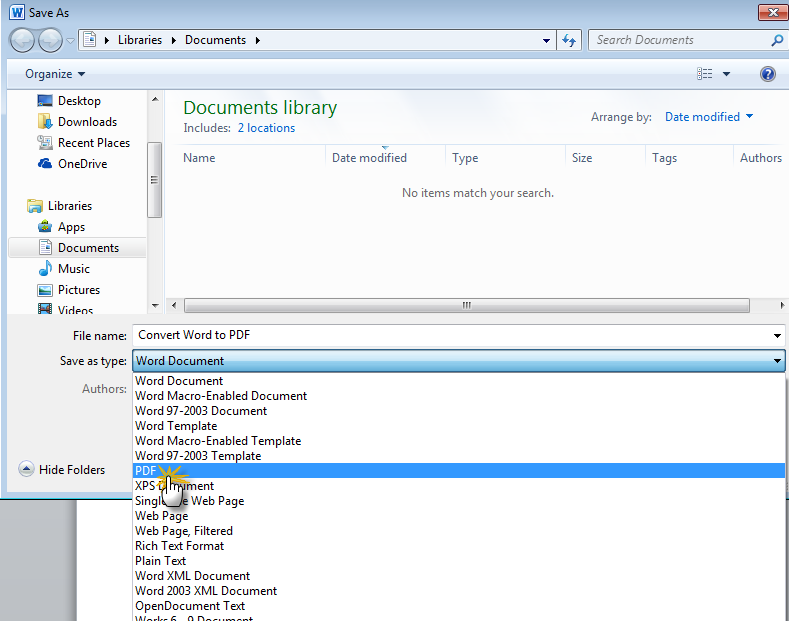Click the Music note icon
The height and width of the screenshot is (621, 789).
(x=45, y=268)
